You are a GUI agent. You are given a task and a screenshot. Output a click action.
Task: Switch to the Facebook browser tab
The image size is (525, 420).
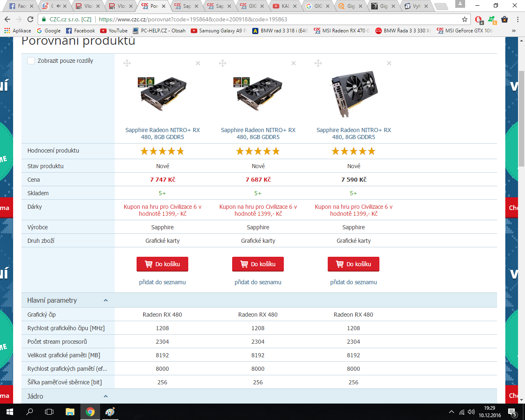click(x=21, y=6)
